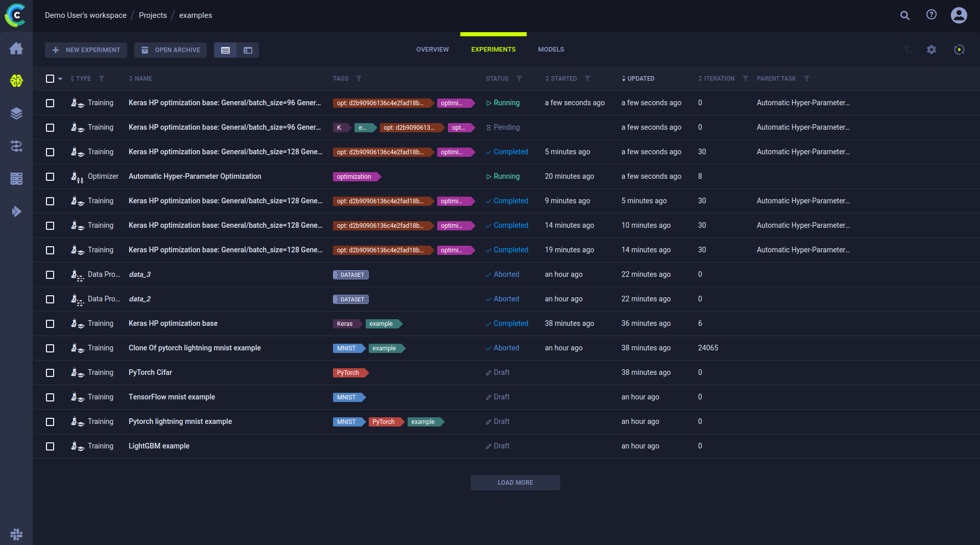Open Workers and Queues sidebar icon
The height and width of the screenshot is (545, 980).
coord(16,179)
